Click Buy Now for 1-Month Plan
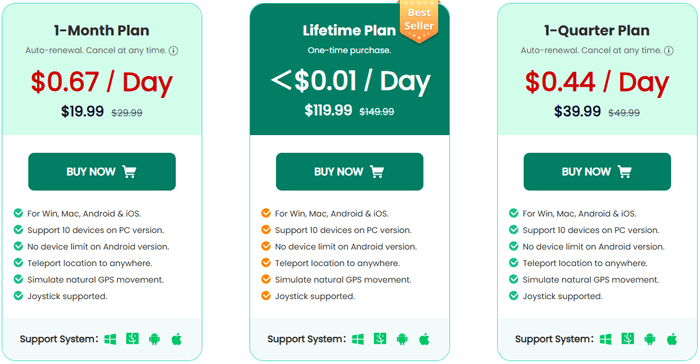Viewport: 700px width, 364px height. 102,172
